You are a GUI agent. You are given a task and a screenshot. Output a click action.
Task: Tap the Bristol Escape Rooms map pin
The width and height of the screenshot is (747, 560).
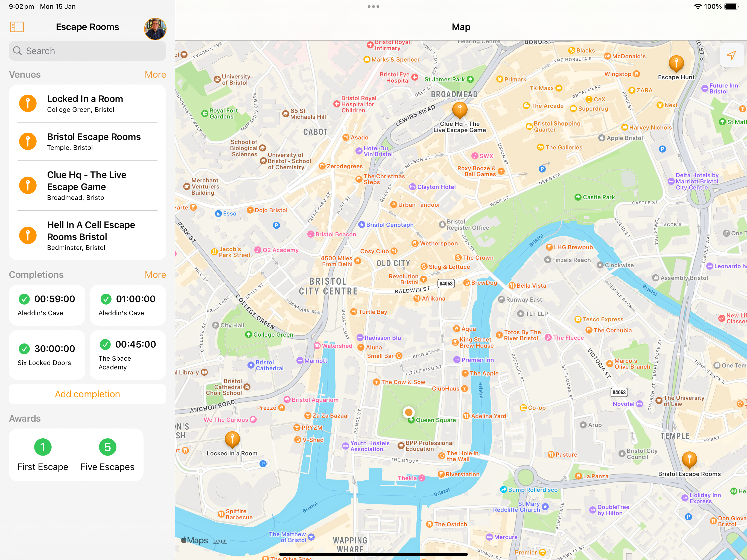(x=689, y=460)
